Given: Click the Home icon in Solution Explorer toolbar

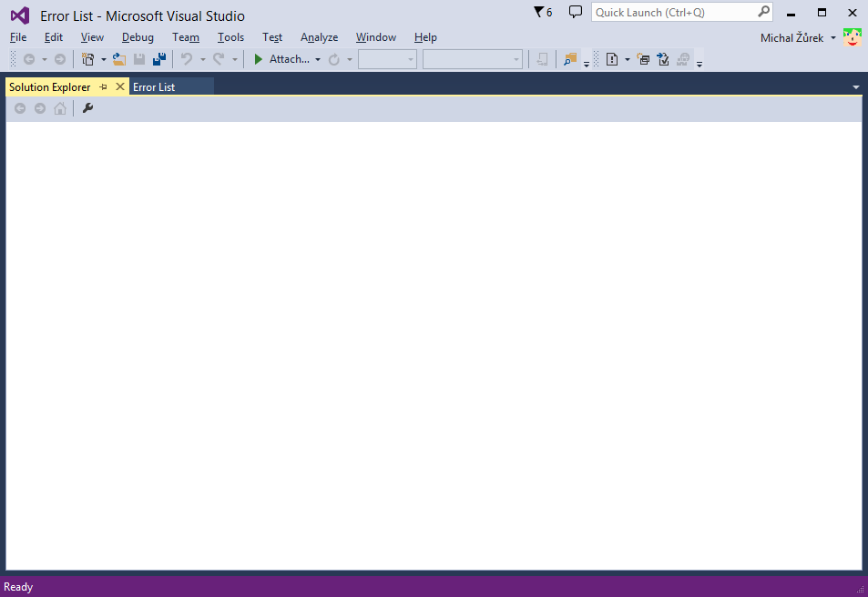Looking at the screenshot, I should coord(59,107).
